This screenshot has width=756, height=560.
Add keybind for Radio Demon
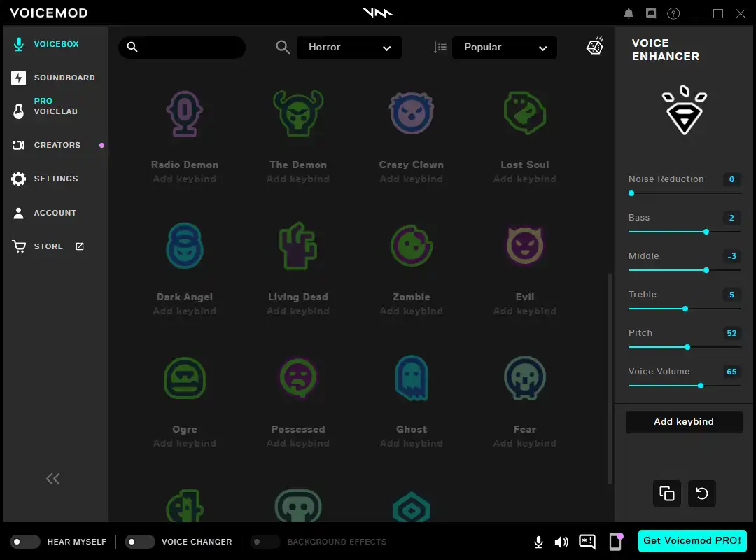pos(185,179)
